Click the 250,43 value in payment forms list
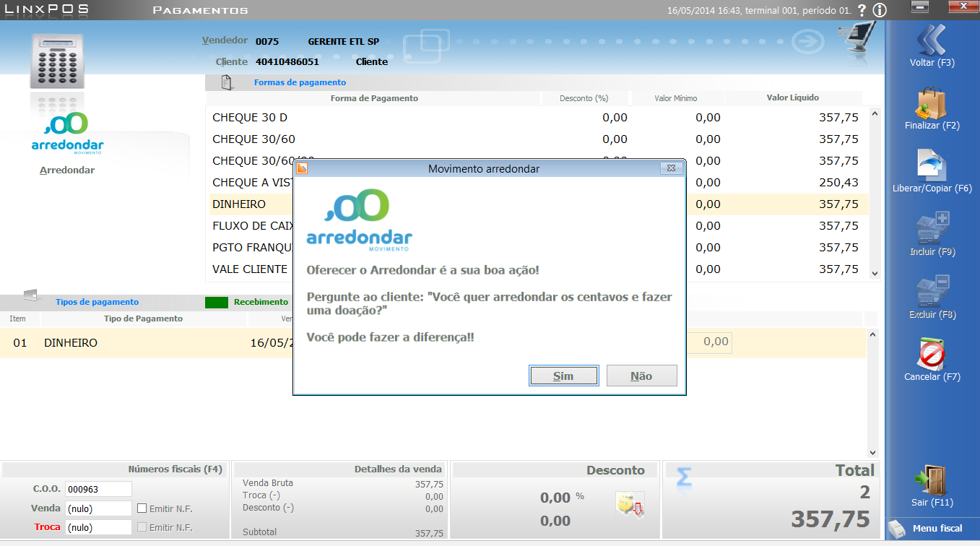This screenshot has width=980, height=546. point(839,182)
